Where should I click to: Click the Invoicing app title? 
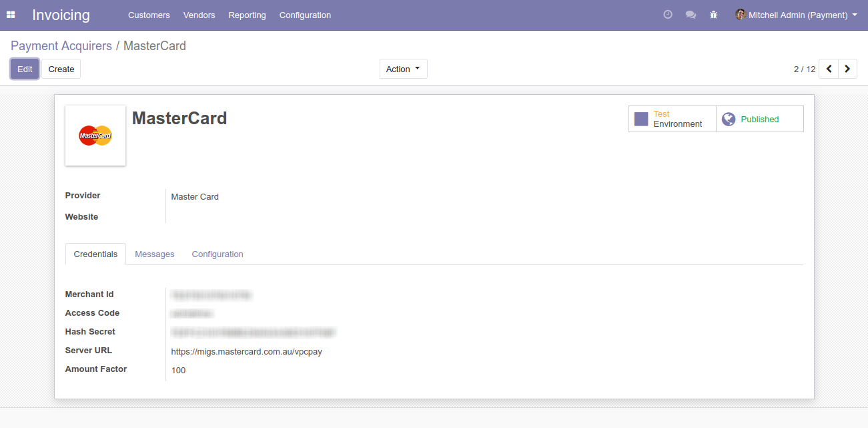pos(61,15)
